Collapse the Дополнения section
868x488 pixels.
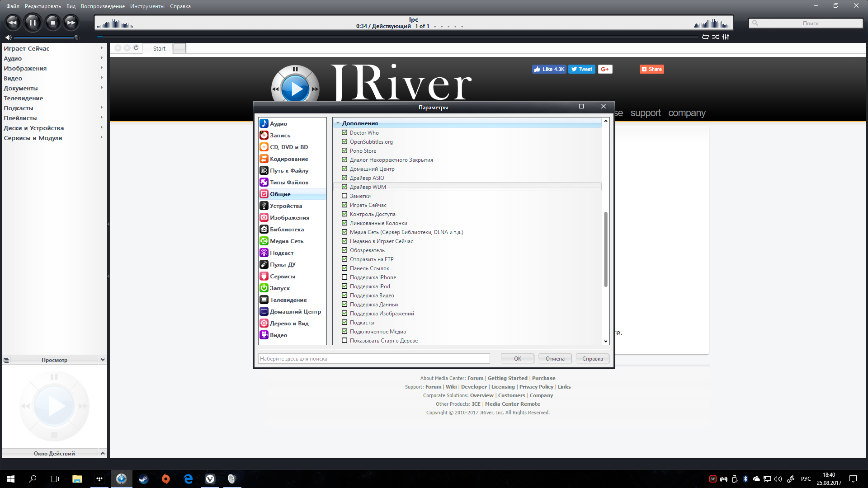pyautogui.click(x=338, y=123)
